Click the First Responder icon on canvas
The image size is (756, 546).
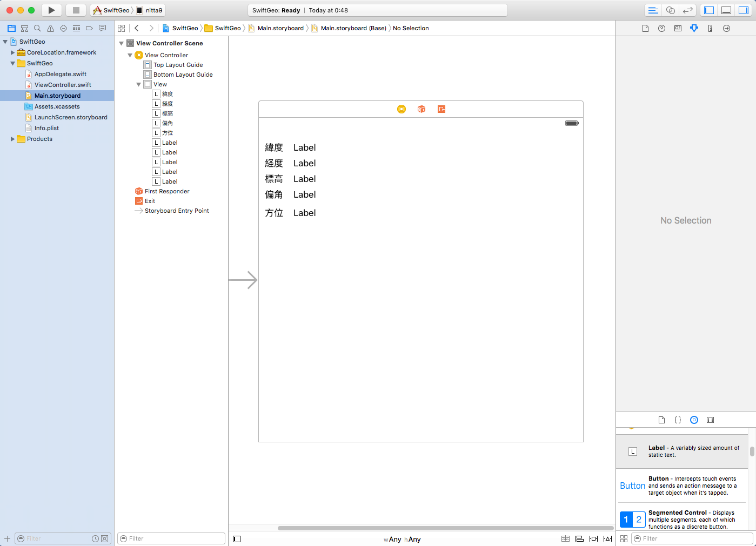coord(422,109)
